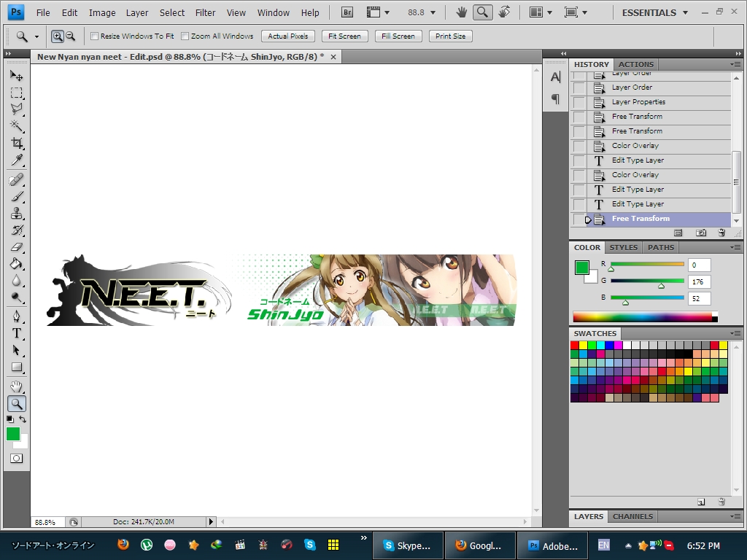
Task: Click the Actual Pixels button
Action: pyautogui.click(x=287, y=36)
